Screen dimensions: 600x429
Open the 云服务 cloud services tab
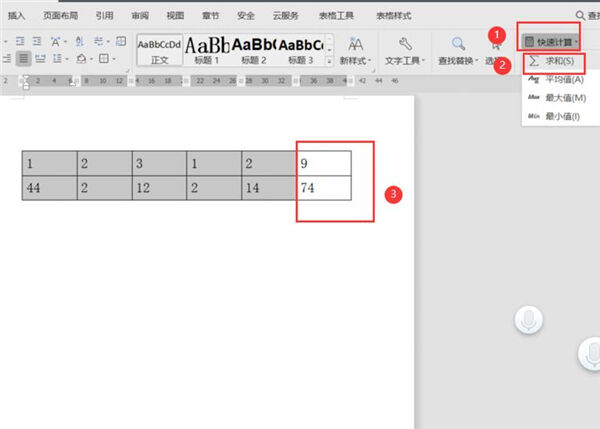click(x=285, y=16)
